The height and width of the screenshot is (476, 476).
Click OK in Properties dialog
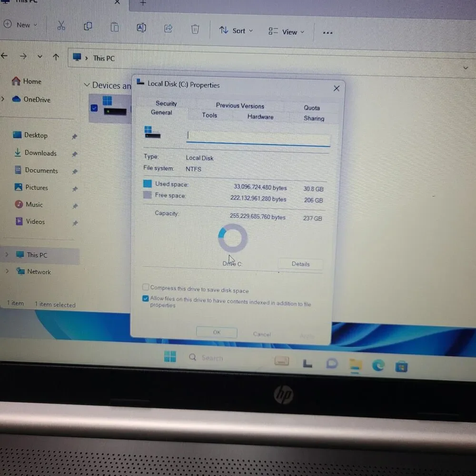click(x=217, y=332)
